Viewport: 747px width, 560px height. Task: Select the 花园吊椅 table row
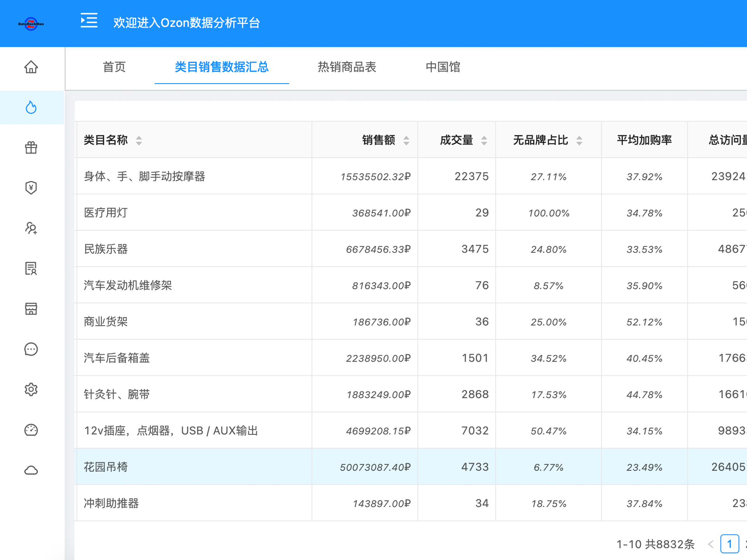(195, 467)
